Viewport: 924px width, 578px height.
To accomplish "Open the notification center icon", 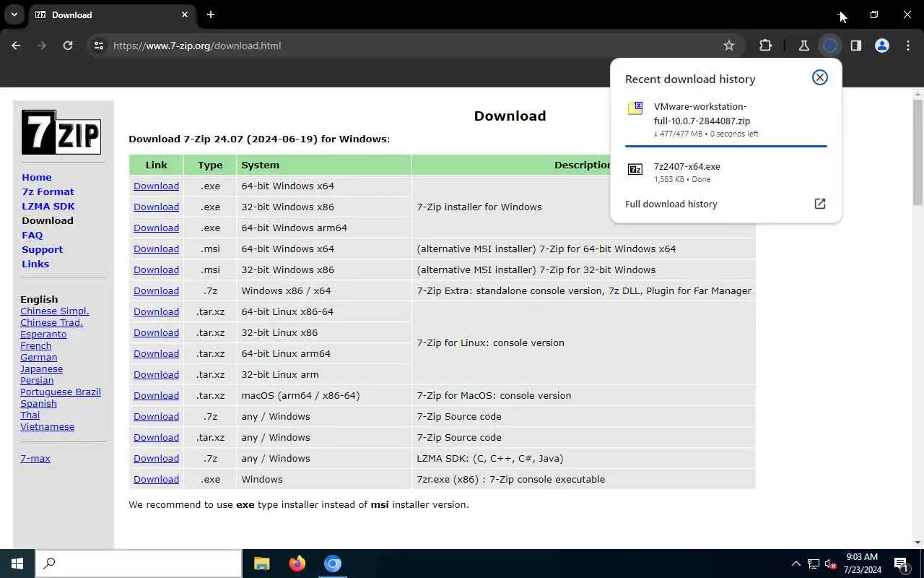I will 902,564.
